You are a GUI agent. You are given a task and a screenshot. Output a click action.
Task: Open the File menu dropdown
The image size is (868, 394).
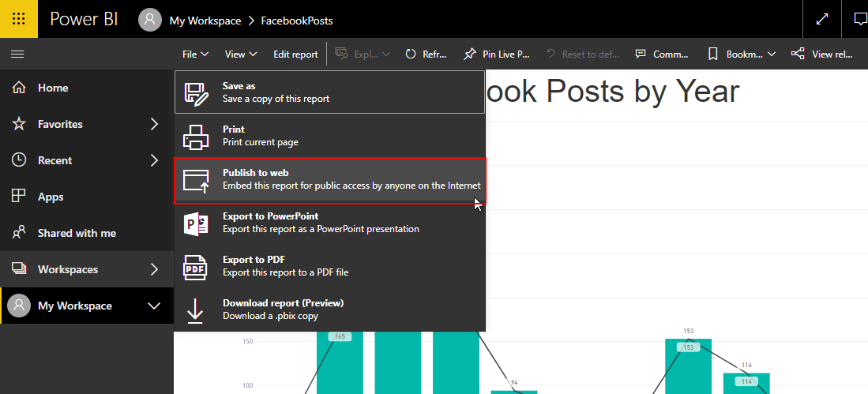pos(195,54)
